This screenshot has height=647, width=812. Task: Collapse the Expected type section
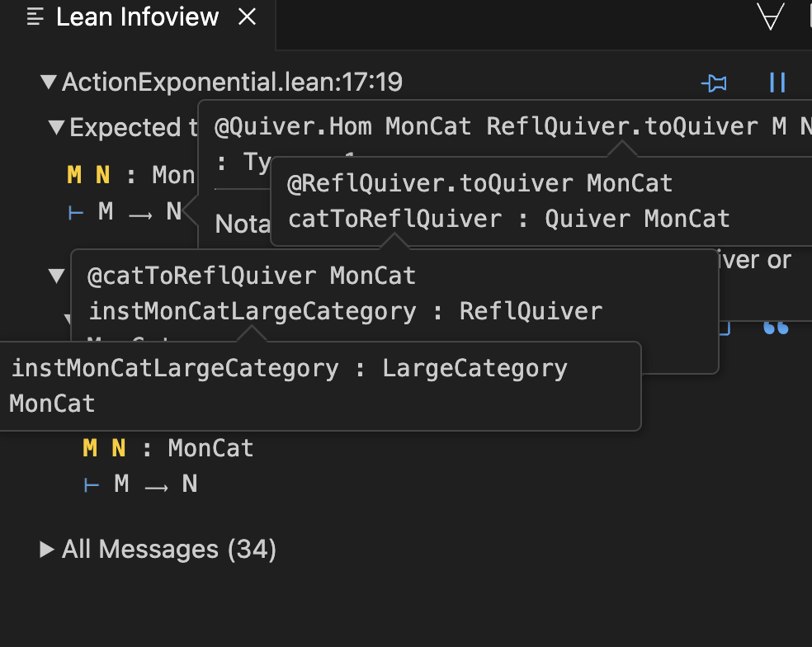click(x=56, y=127)
